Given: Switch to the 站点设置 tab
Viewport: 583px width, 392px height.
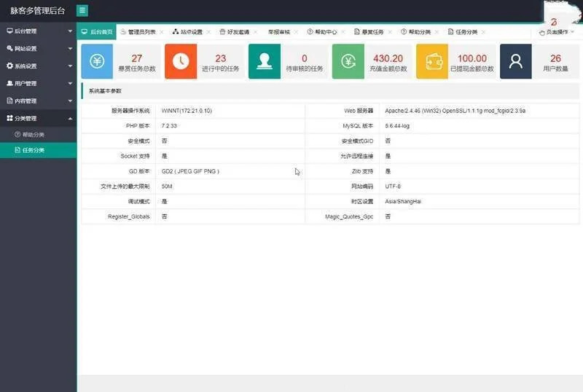Looking at the screenshot, I should [x=189, y=32].
